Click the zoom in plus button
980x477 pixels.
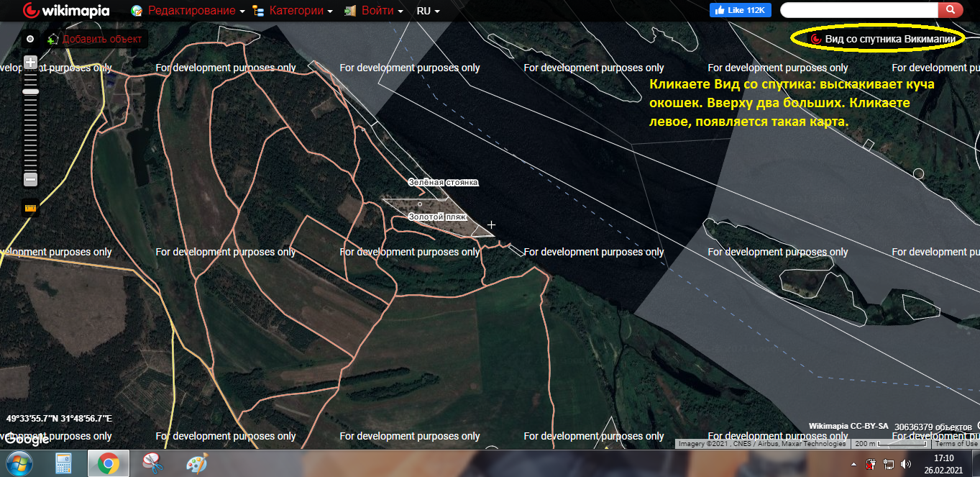click(31, 63)
